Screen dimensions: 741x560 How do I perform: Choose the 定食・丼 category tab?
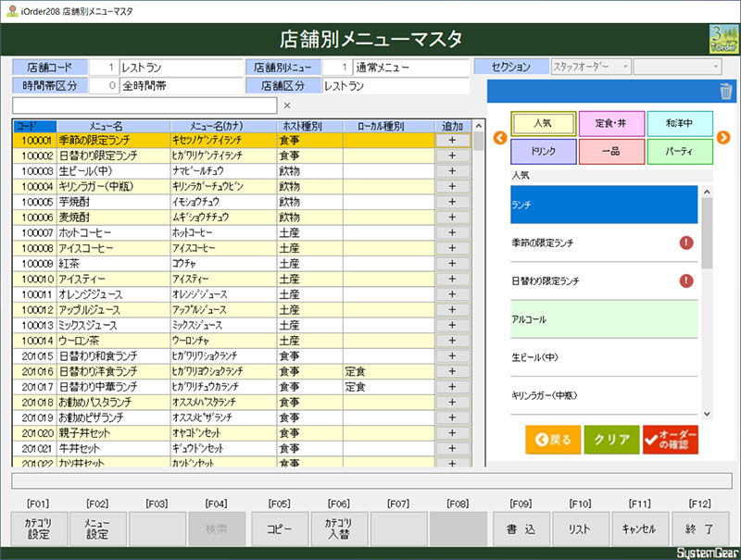tap(611, 123)
